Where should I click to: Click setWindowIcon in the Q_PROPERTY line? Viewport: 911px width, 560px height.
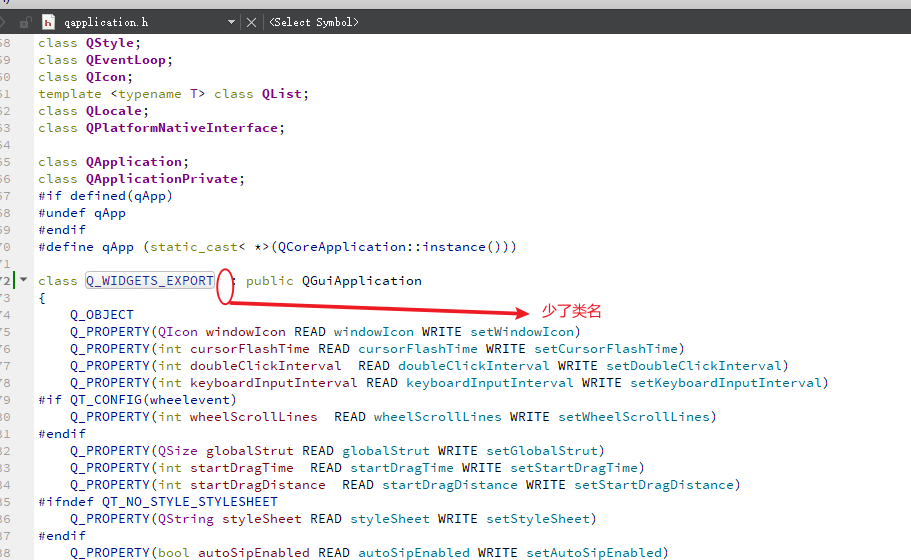click(x=522, y=332)
